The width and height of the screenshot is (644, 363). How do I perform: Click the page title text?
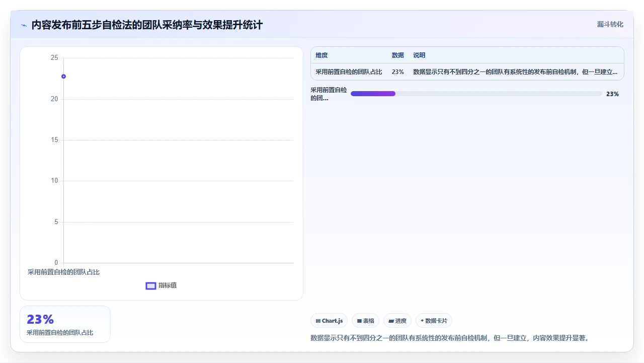click(147, 25)
